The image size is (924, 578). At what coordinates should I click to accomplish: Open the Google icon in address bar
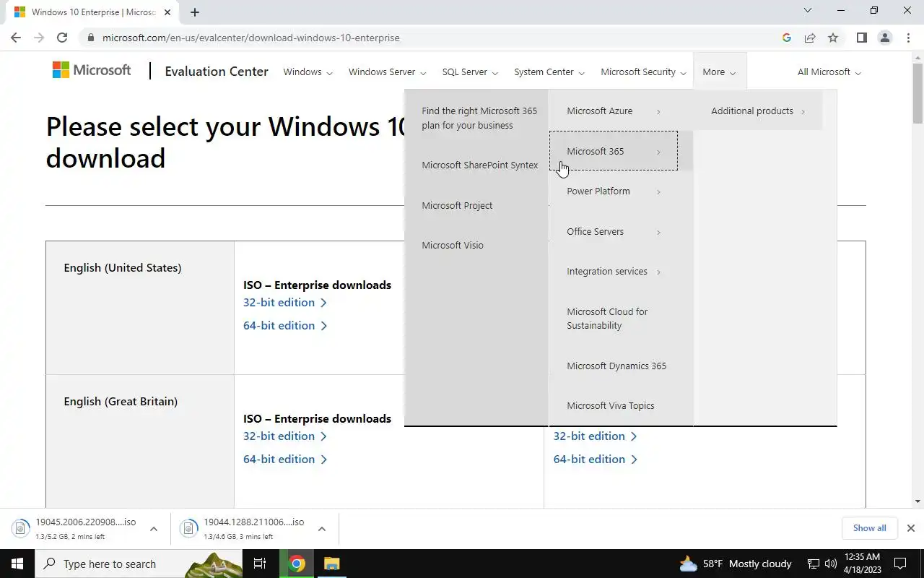click(787, 38)
